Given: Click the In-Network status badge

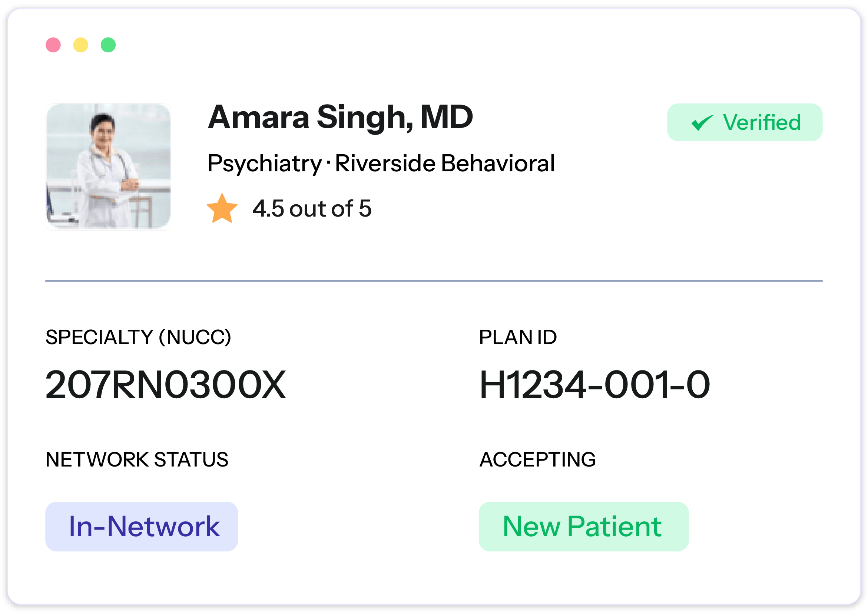Looking at the screenshot, I should point(142,526).
